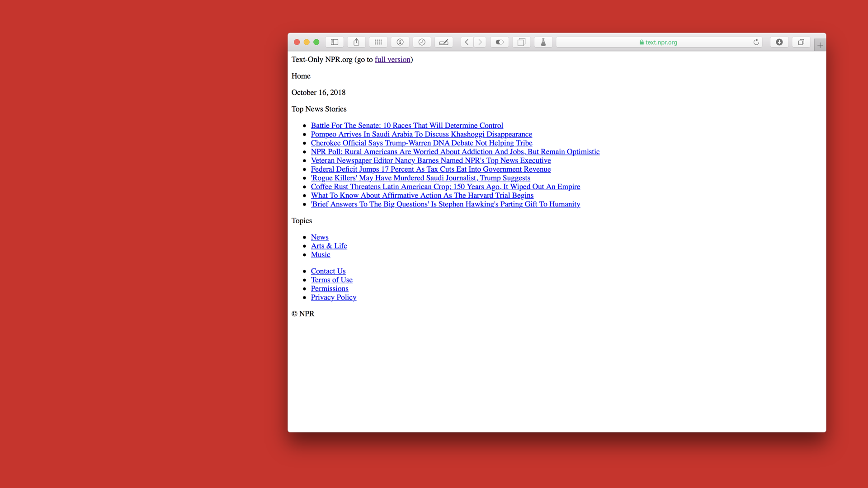Screen dimensions: 868x488
Task: Open the full version link
Action: pos(392,59)
